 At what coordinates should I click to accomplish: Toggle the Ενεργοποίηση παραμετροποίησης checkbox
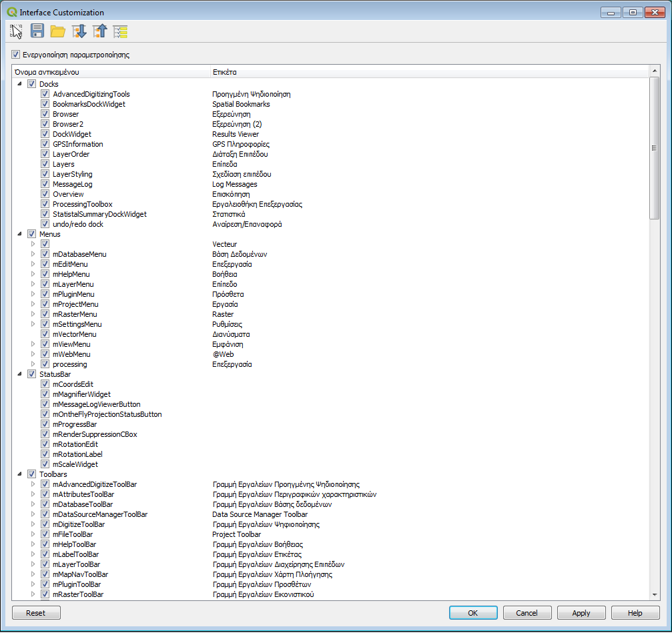(x=16, y=55)
